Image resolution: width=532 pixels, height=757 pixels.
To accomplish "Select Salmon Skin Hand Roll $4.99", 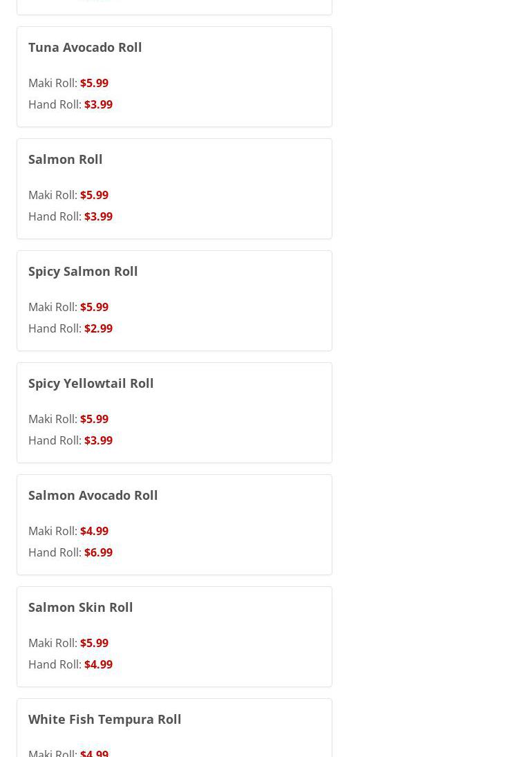I will [x=98, y=664].
